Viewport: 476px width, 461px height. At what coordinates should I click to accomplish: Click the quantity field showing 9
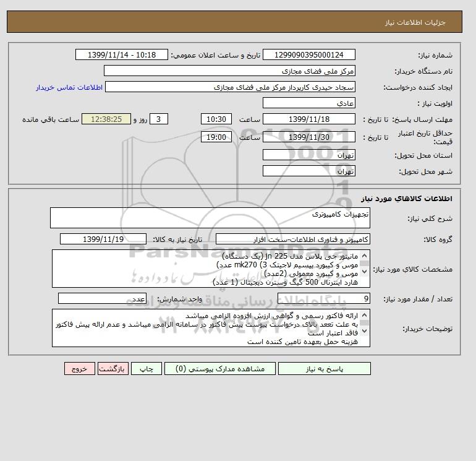point(323,298)
